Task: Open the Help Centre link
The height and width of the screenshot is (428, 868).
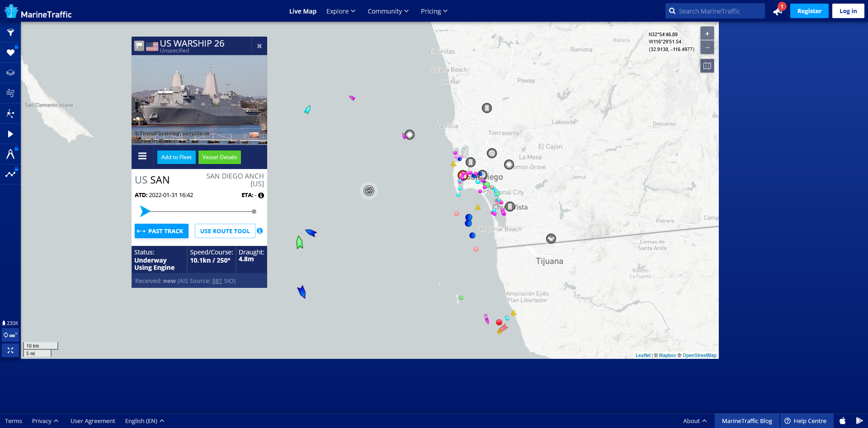Action: point(806,421)
